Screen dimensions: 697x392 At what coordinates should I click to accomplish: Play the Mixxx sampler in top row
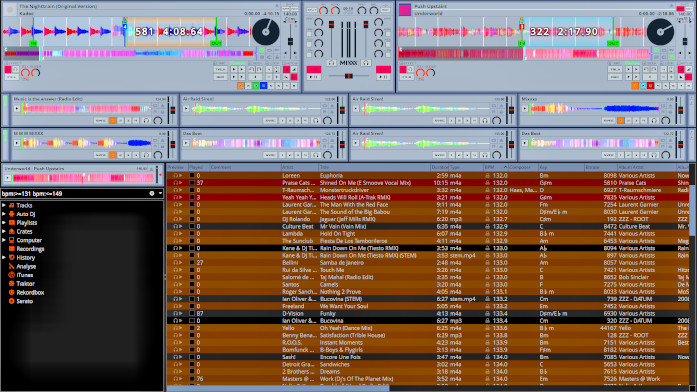point(525,108)
